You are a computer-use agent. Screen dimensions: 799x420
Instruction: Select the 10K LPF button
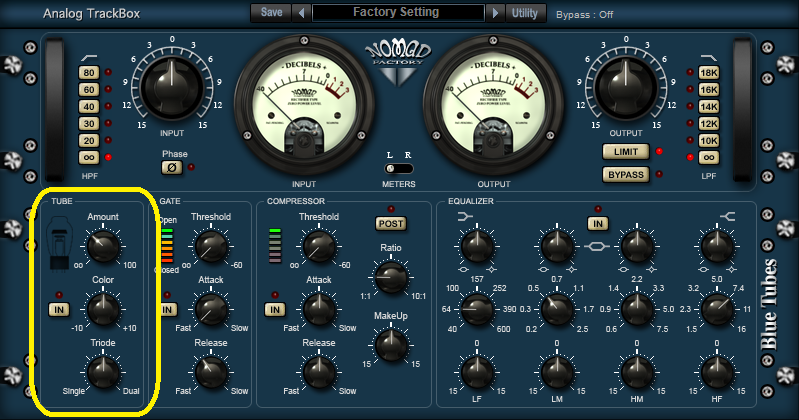(x=709, y=140)
